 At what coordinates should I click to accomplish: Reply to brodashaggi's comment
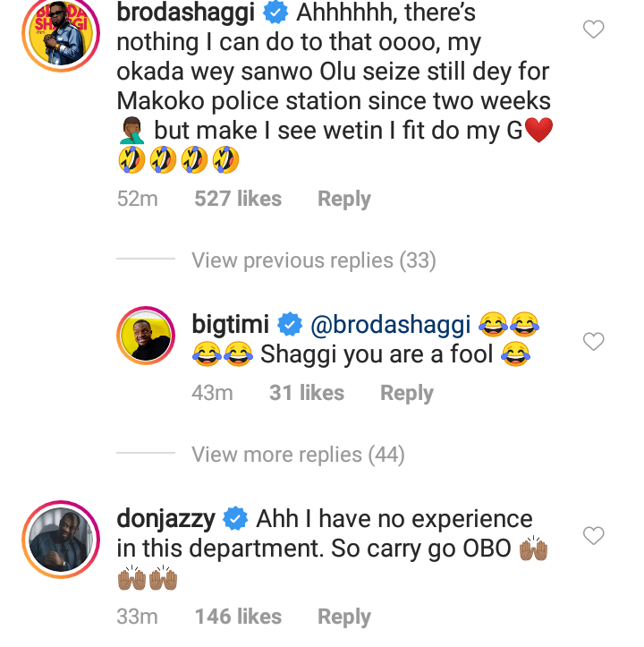pos(344,199)
